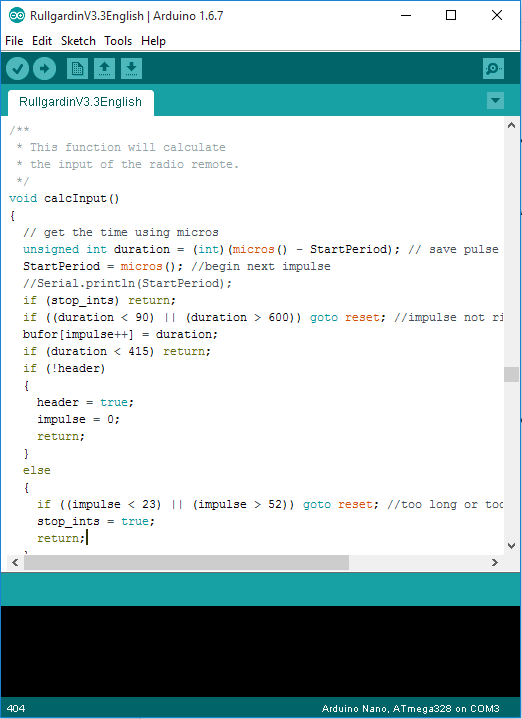This screenshot has width=522, height=719.
Task: Open a sketch using up-arrow icon
Action: (104, 69)
